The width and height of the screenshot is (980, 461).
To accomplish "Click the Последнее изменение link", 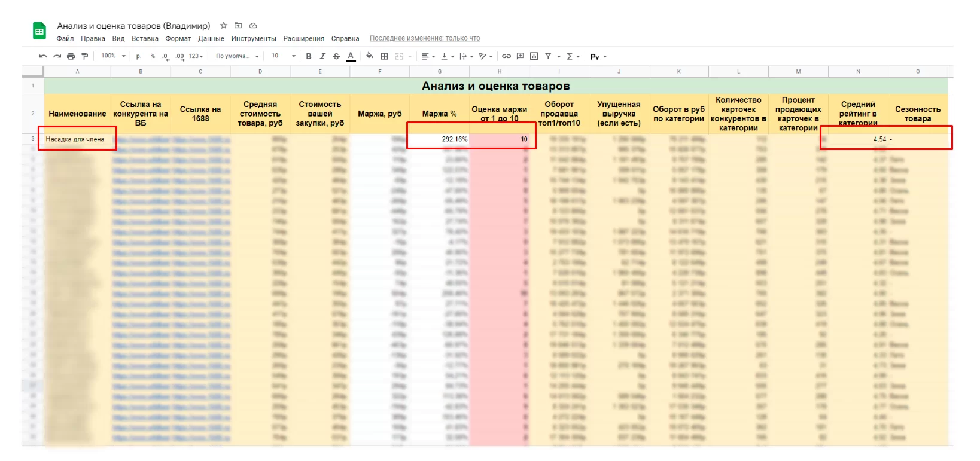I will pyautogui.click(x=424, y=39).
